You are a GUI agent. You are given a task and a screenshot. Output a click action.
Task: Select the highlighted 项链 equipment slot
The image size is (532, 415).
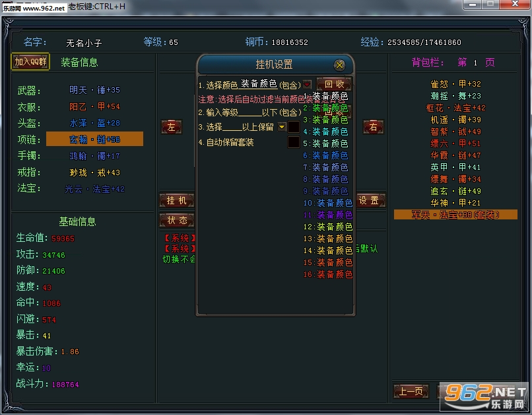(94, 139)
